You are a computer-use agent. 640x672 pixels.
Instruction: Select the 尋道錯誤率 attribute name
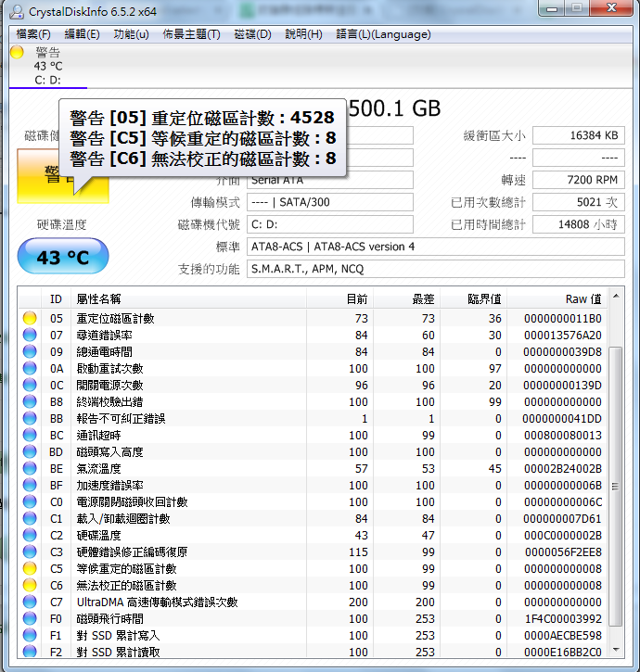[x=104, y=336]
